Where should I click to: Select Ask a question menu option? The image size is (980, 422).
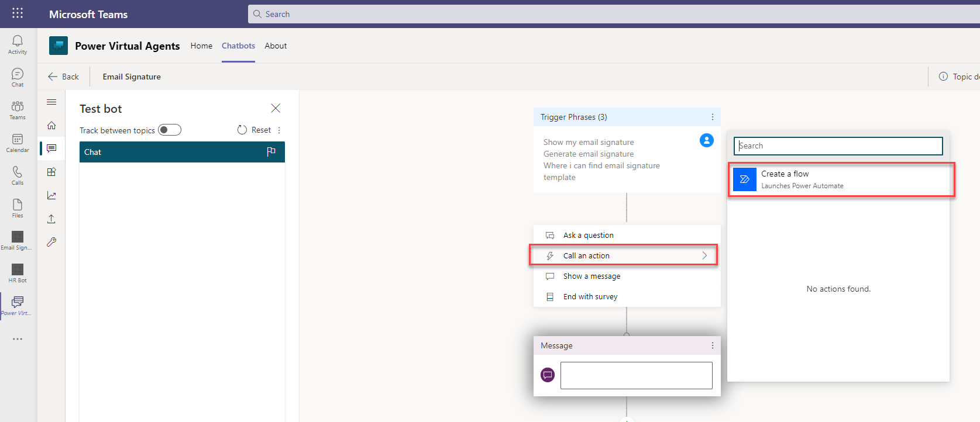coord(588,235)
